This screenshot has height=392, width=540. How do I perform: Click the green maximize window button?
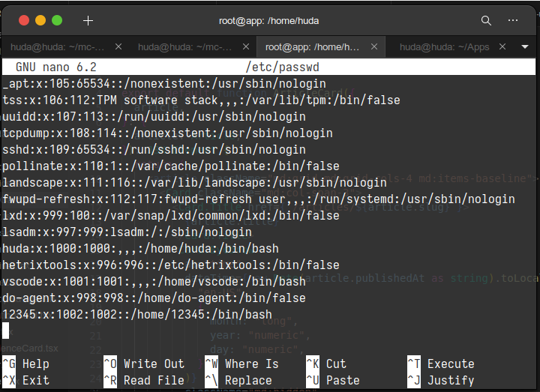point(58,20)
